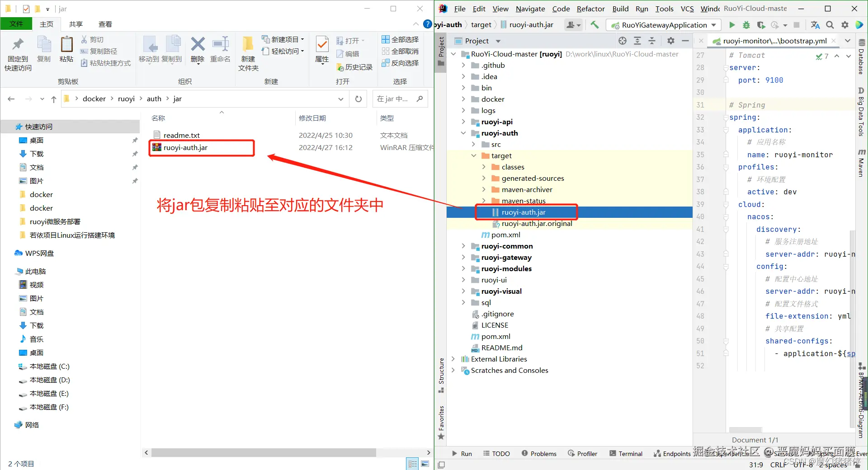The image size is (868, 470).
Task: Click the Delete (删除) X icon
Action: click(x=198, y=44)
